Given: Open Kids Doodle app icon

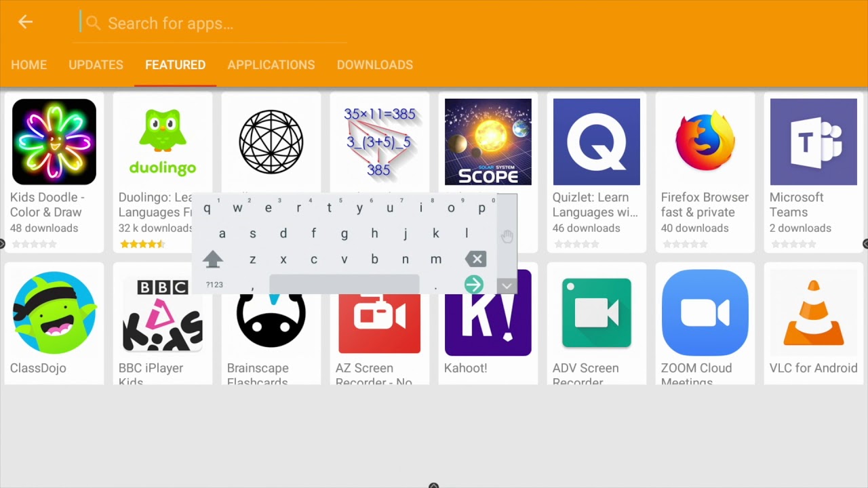Looking at the screenshot, I should (54, 142).
